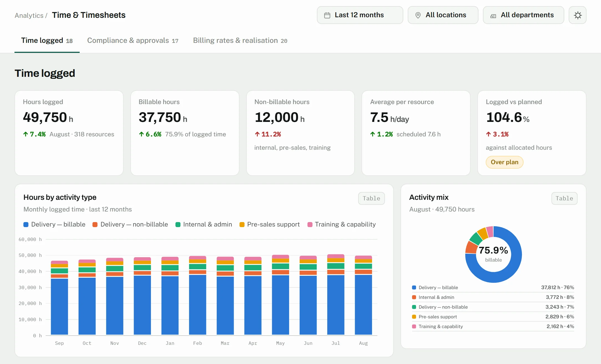Click the 7.4% increase indicator
This screenshot has height=364, width=601.
coord(34,134)
